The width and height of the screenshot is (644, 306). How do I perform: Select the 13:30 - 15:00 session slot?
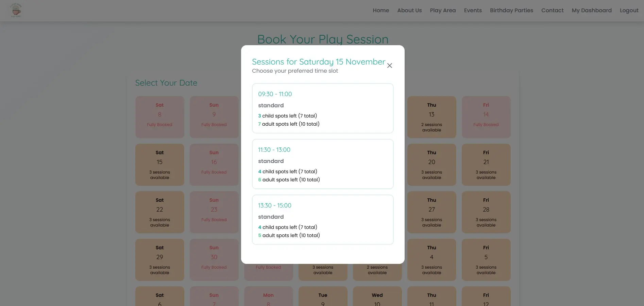click(x=322, y=219)
